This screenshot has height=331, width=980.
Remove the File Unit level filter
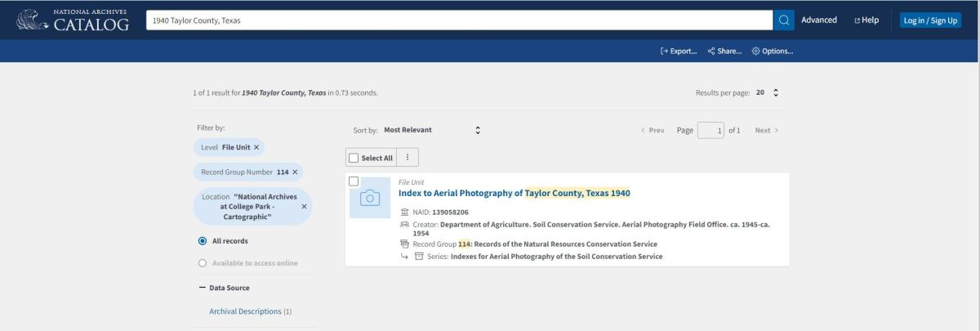click(x=256, y=147)
